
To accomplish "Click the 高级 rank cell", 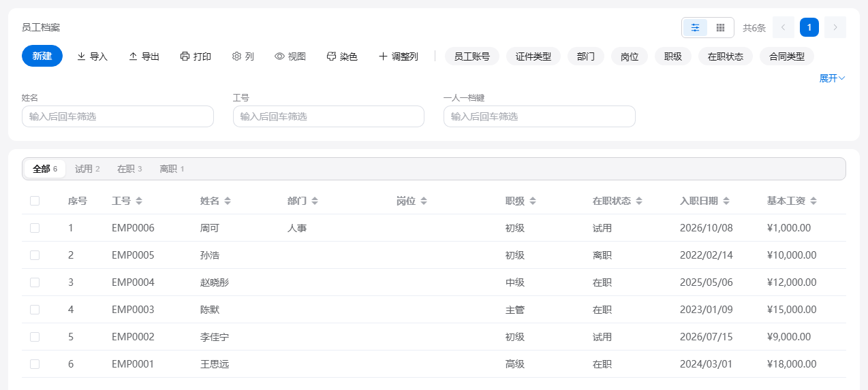I will tap(515, 364).
